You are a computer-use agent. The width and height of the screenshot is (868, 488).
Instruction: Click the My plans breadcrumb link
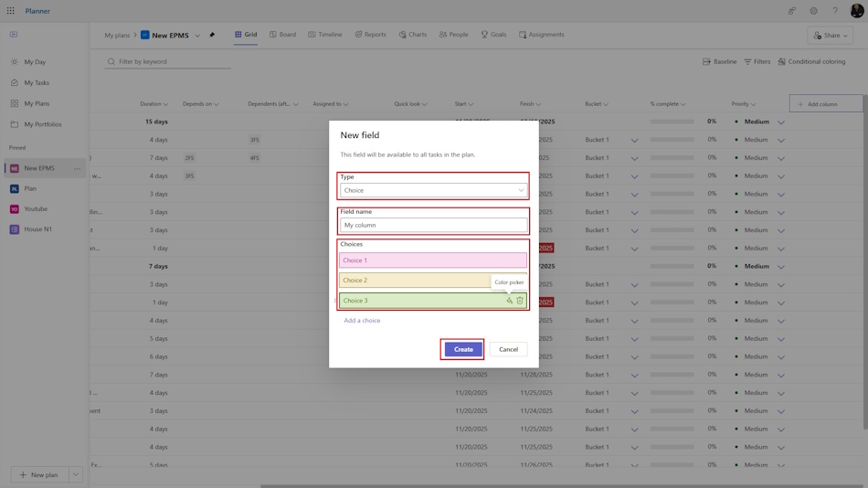[x=117, y=36]
